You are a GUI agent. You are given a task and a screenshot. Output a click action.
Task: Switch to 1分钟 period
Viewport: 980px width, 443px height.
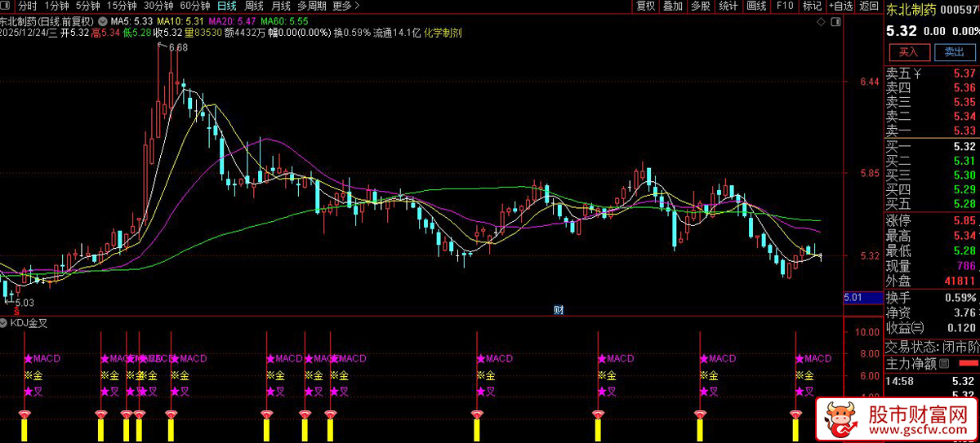pyautogui.click(x=57, y=6)
